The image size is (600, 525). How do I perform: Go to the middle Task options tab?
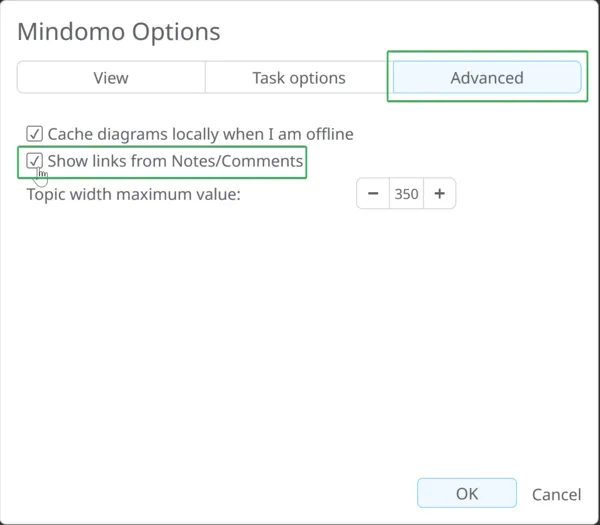[299, 78]
